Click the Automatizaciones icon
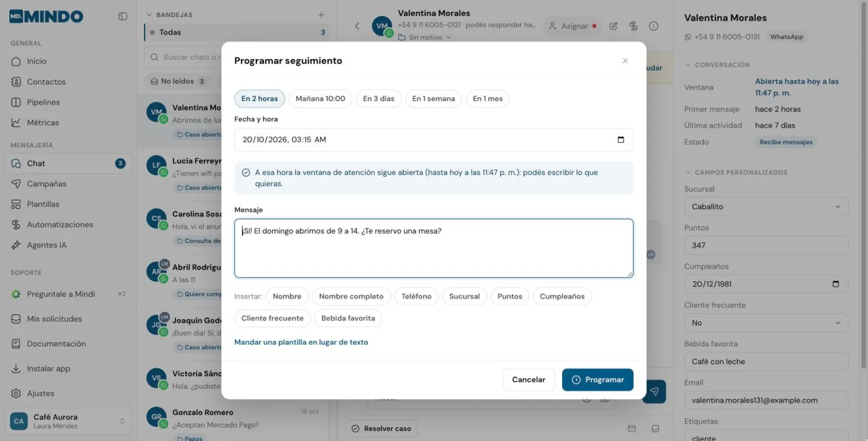This screenshot has width=868, height=441. coord(16,225)
